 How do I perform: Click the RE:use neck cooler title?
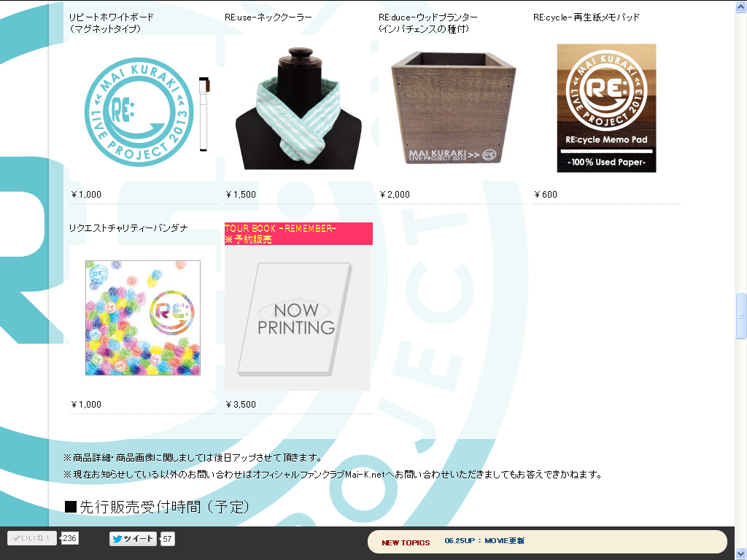[268, 17]
